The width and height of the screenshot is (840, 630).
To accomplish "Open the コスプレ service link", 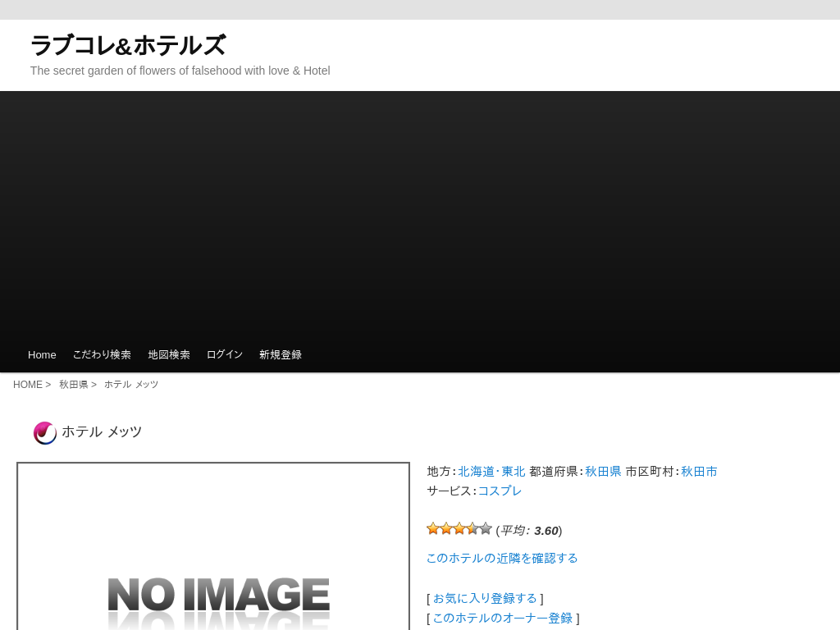I will click(500, 491).
